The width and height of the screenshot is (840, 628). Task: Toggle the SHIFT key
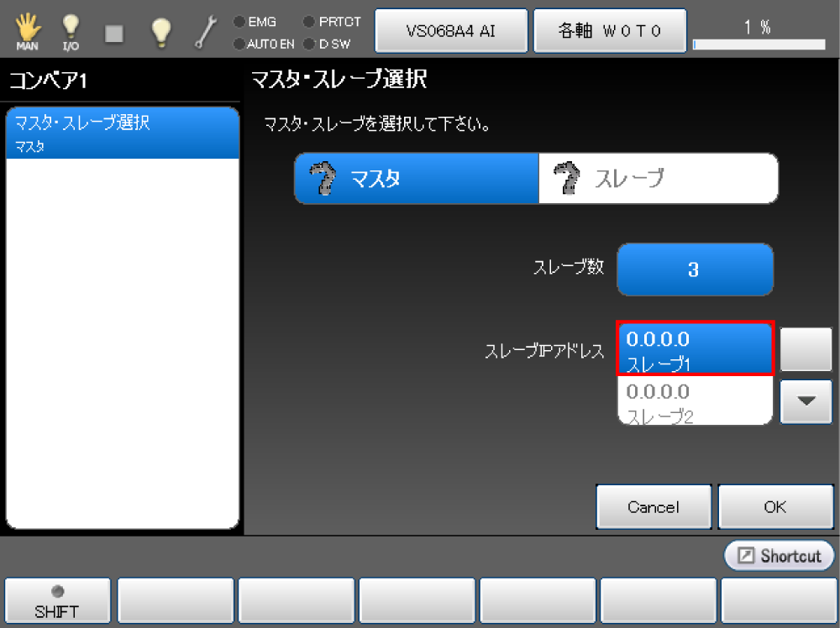(57, 601)
